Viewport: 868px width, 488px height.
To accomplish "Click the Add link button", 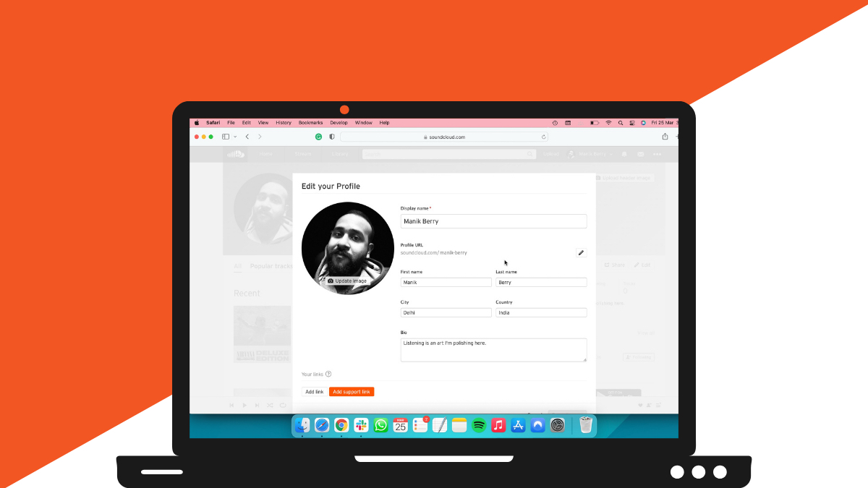I will pos(314,391).
